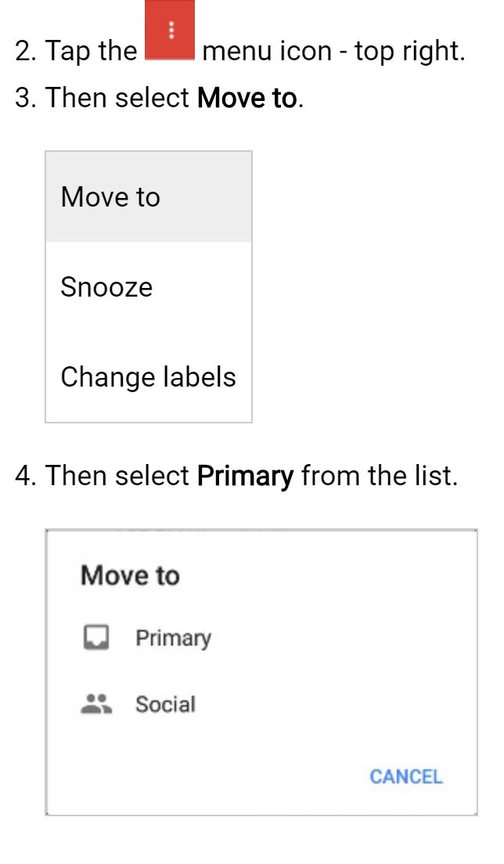
Task: Click the Primary inbox icon
Action: pos(95,638)
